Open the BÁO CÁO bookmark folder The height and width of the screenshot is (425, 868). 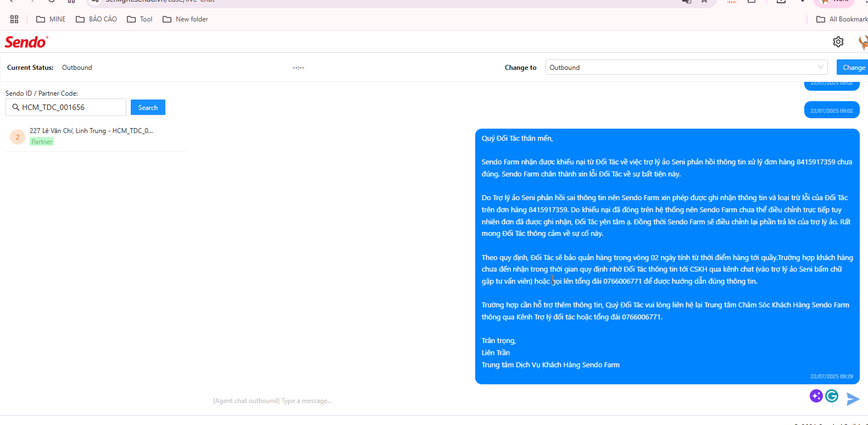[96, 19]
